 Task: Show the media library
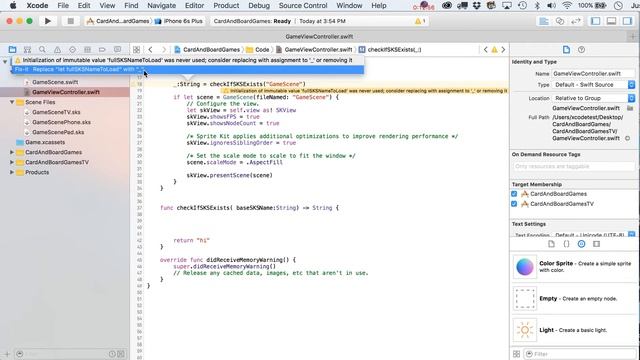(596, 244)
